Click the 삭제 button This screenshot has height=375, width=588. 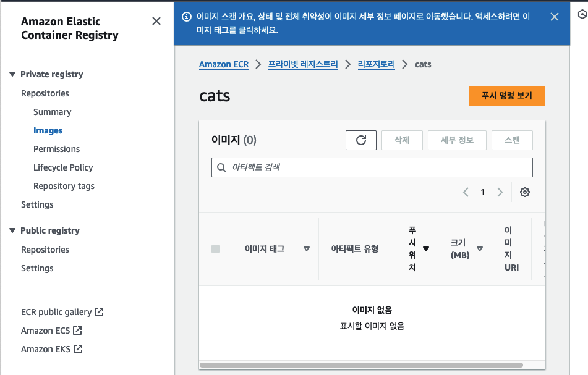tap(402, 140)
